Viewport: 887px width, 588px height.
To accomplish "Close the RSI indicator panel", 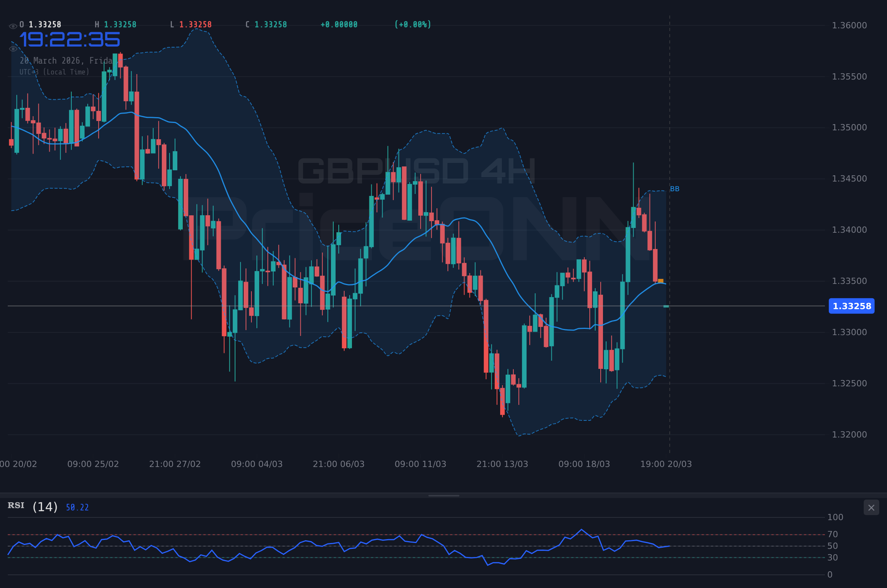I will [x=871, y=507].
